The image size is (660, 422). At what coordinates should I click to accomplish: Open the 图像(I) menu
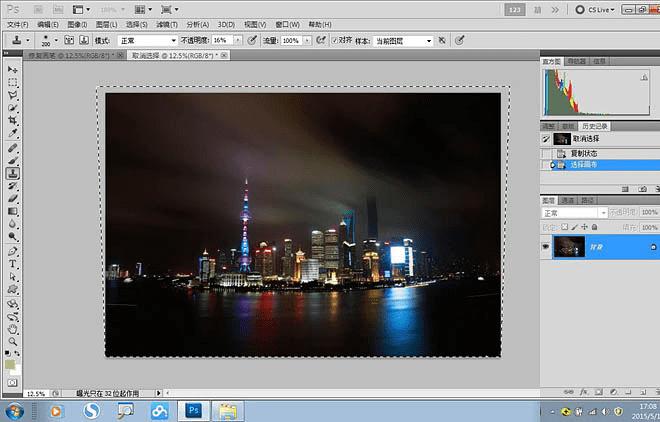point(77,25)
